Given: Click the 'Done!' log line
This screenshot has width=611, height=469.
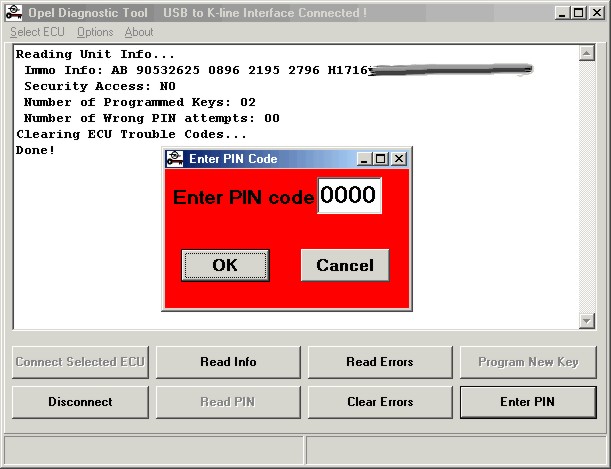Looking at the screenshot, I should 35,150.
